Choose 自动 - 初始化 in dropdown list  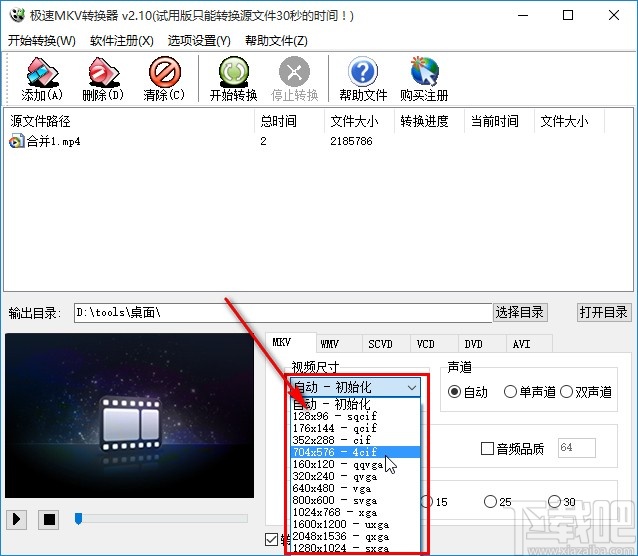(356, 404)
